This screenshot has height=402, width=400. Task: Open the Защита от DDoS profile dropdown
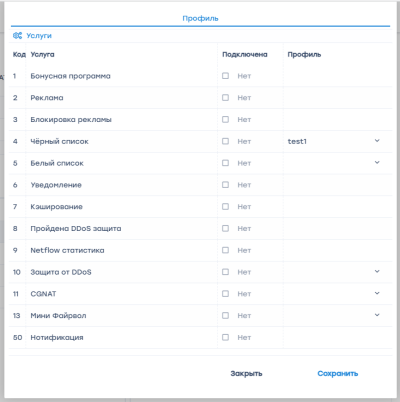334,272
